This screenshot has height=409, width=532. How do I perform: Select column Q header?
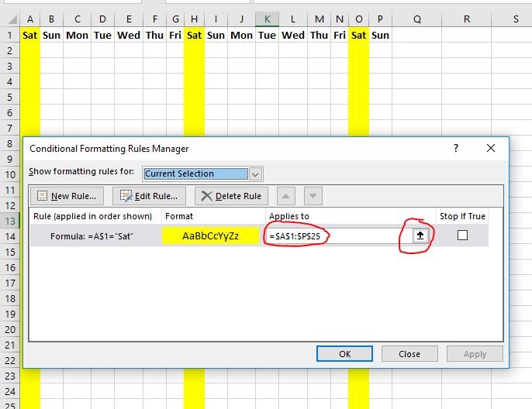[x=417, y=19]
